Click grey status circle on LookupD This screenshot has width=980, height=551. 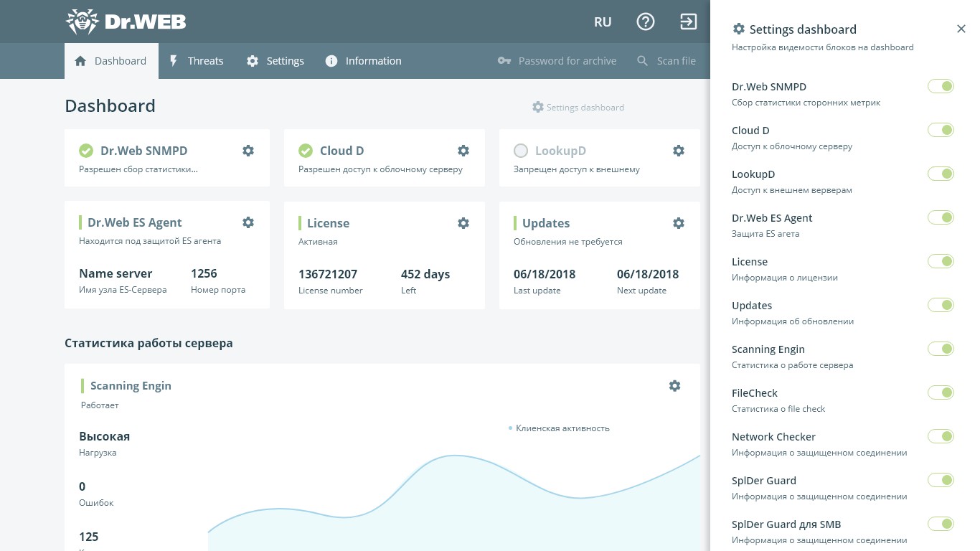click(521, 151)
